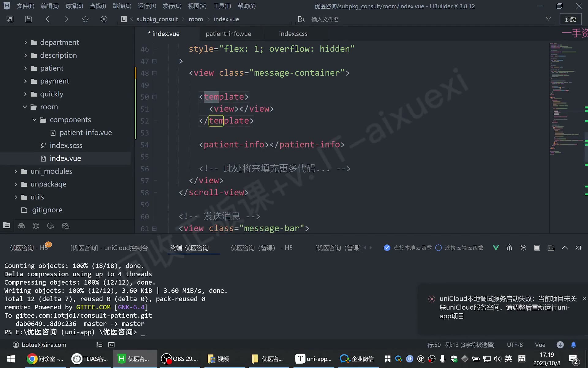Click the save file icon in toolbar

[x=28, y=19]
